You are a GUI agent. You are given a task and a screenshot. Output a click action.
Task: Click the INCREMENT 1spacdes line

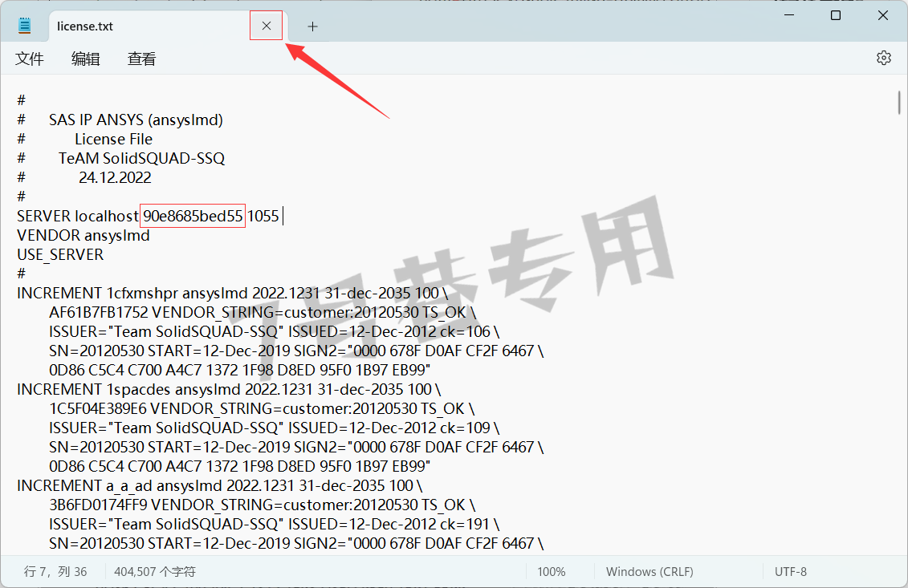(x=229, y=389)
